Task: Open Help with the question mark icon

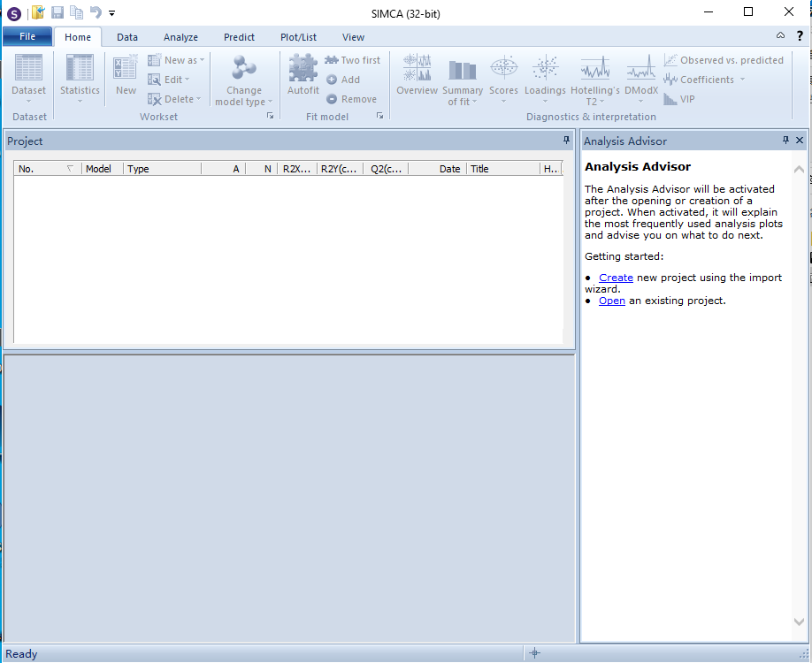Action: coord(800,35)
